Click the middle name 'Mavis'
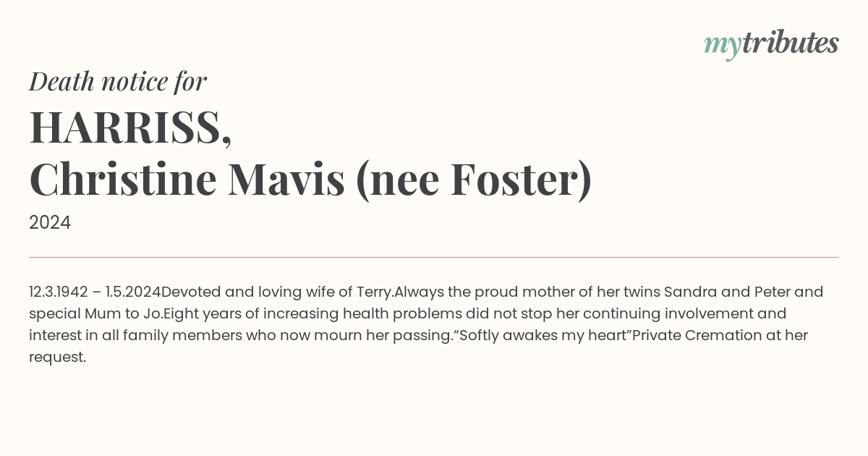Screen dimensions: 868x456 pos(286,180)
